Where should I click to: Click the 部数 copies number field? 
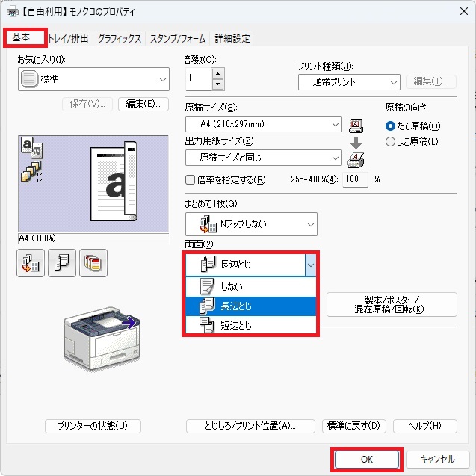click(x=199, y=79)
